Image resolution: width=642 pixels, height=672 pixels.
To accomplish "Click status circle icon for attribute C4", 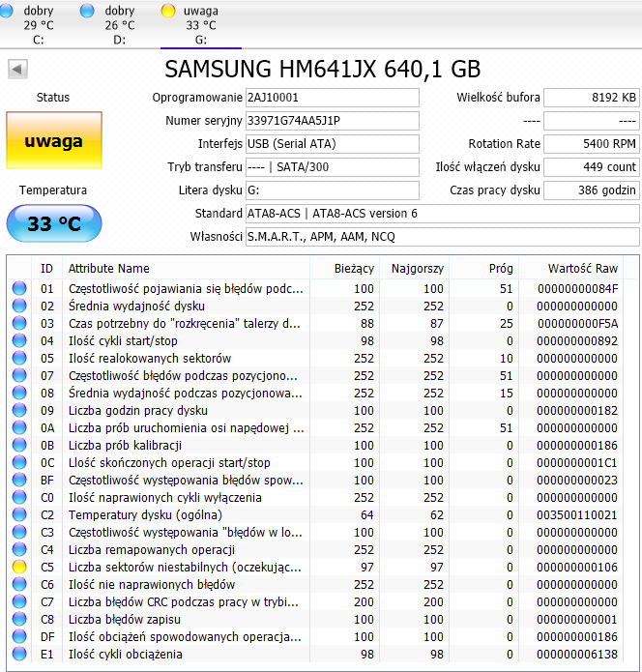I will [x=19, y=549].
